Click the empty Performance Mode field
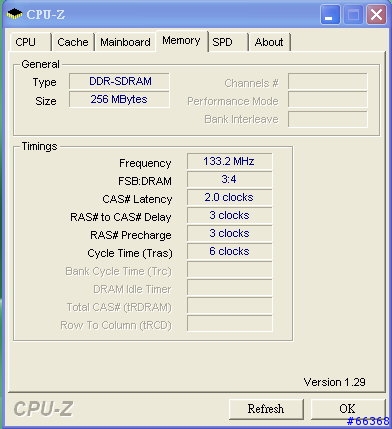 pyautogui.click(x=328, y=100)
